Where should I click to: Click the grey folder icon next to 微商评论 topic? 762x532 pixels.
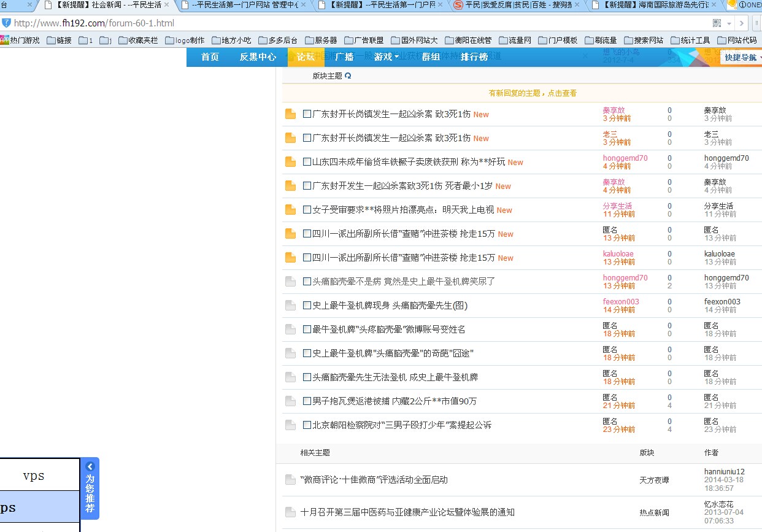point(290,480)
